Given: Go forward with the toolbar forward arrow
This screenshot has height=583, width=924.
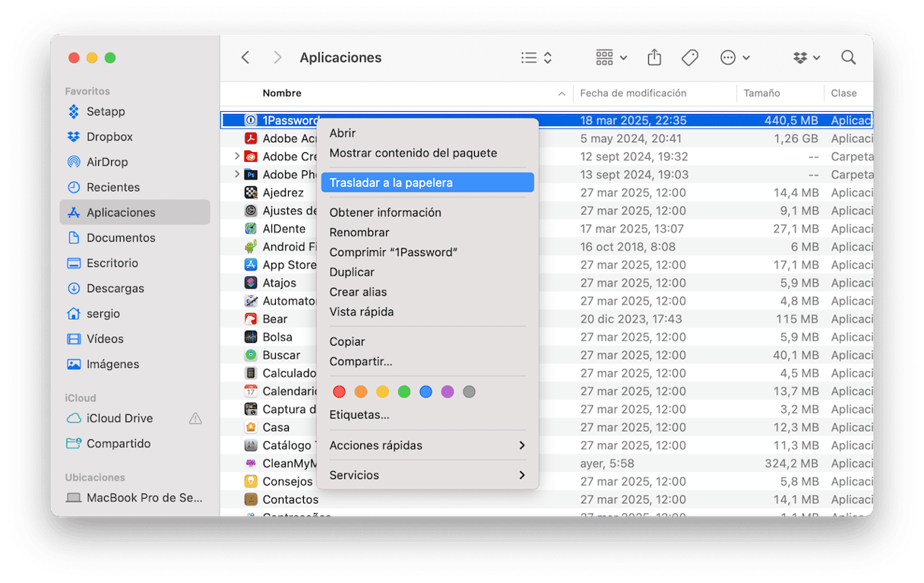Looking at the screenshot, I should click(x=277, y=58).
